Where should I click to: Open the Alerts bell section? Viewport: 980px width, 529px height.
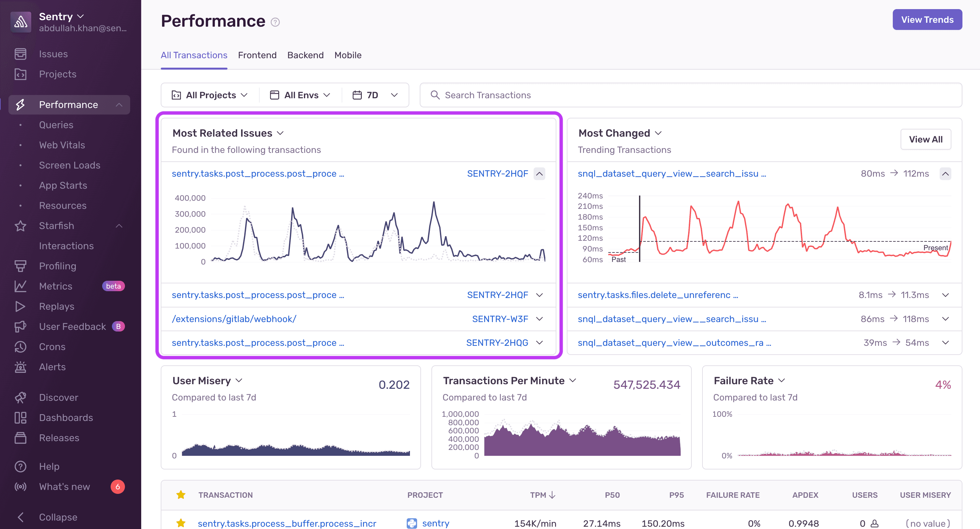pyautogui.click(x=52, y=367)
